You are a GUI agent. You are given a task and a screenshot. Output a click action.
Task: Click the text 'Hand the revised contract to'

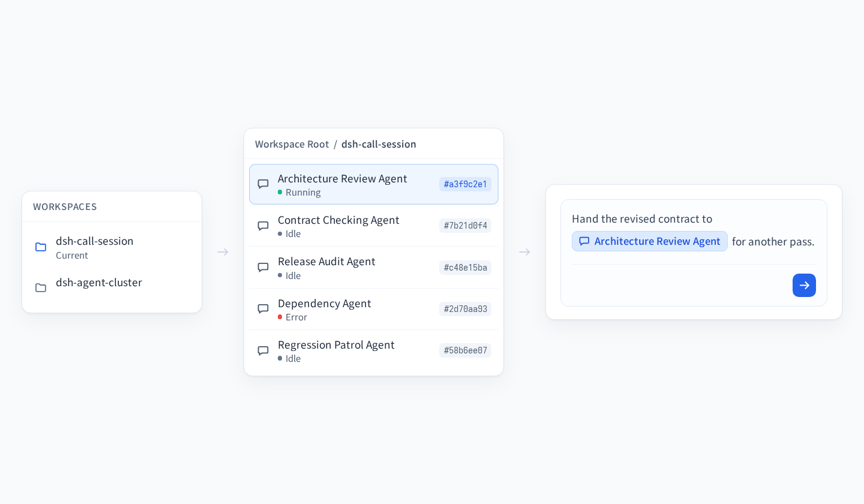(x=642, y=219)
